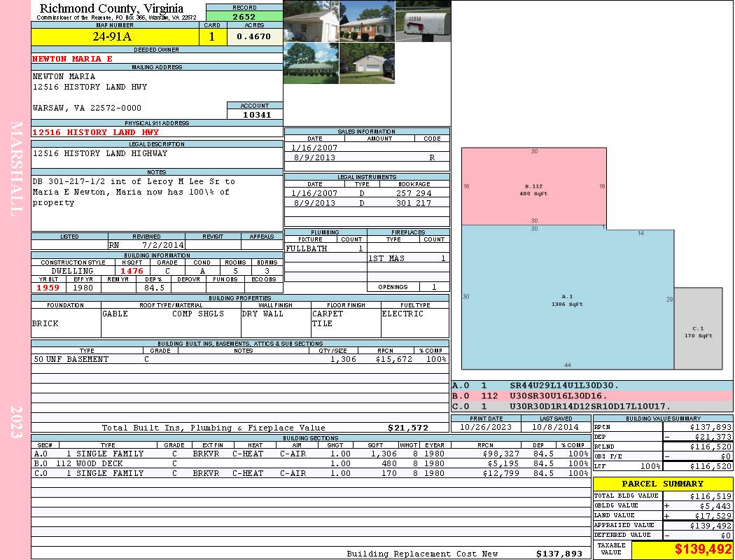Click legal description 12516 HISTORY LAND HIGHWAY

coord(100,153)
